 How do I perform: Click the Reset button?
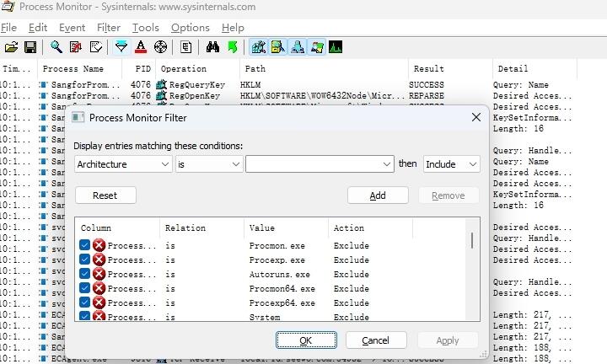105,195
